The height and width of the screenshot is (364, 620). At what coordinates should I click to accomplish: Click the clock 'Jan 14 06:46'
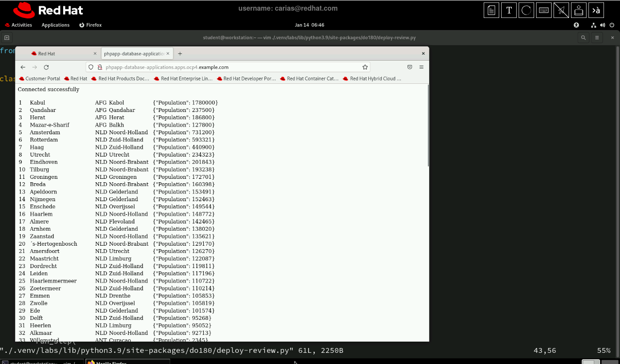coord(310,25)
